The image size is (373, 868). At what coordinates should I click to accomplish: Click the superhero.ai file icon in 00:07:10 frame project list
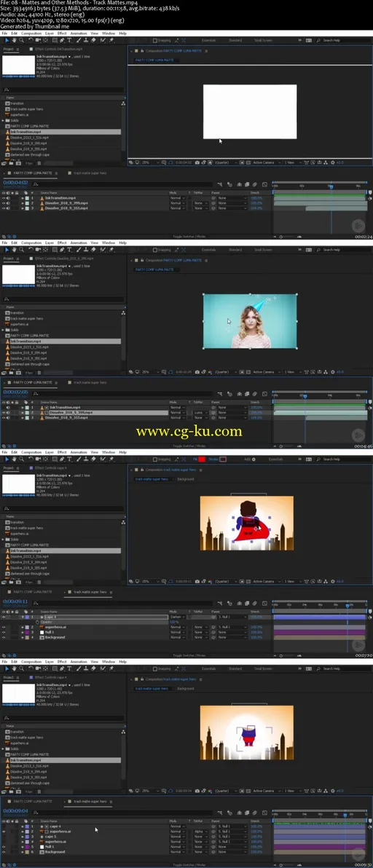(x=8, y=534)
